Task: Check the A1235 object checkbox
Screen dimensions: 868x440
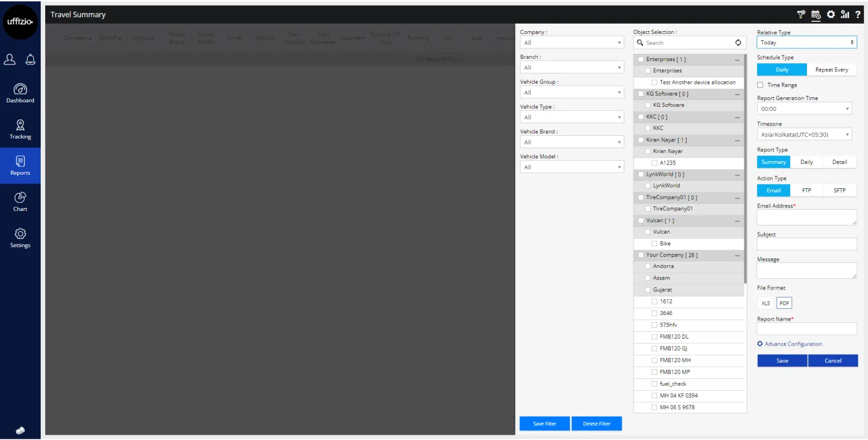Action: click(654, 163)
